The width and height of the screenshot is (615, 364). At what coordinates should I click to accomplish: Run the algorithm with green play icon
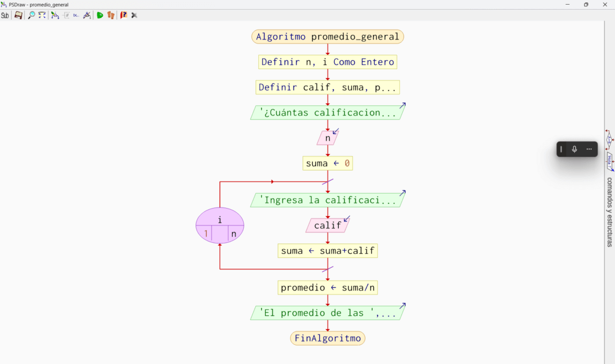click(x=100, y=16)
